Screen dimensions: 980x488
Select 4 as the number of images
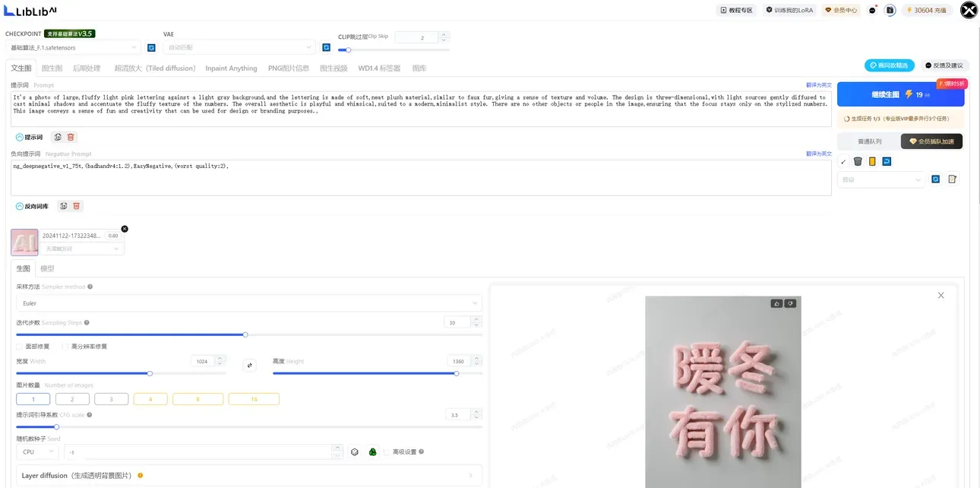[x=150, y=399]
